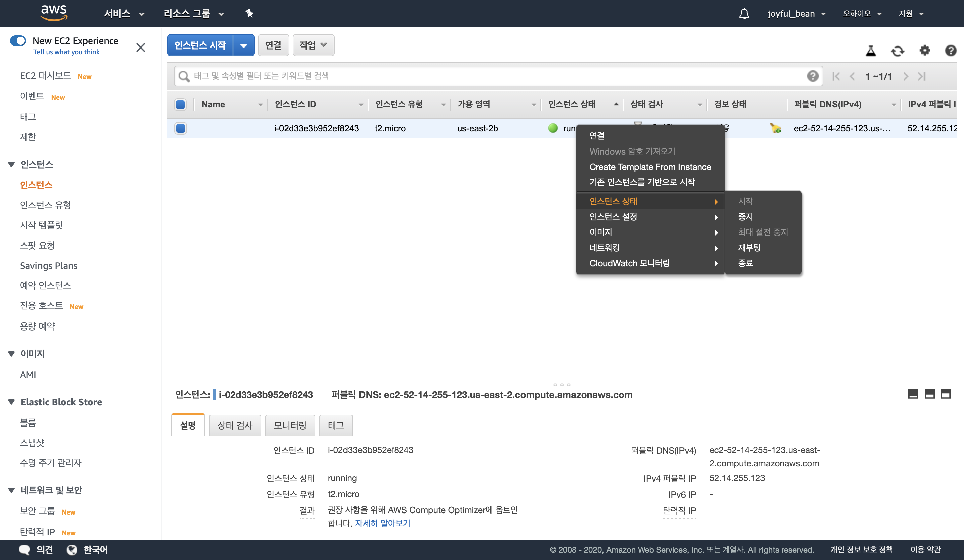Click the 연결 toolbar button
The width and height of the screenshot is (964, 560).
coord(273,45)
